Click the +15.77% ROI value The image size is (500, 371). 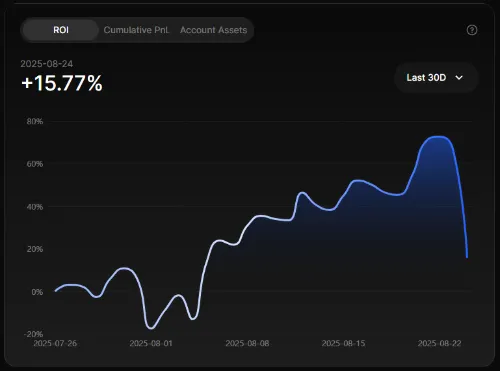62,83
